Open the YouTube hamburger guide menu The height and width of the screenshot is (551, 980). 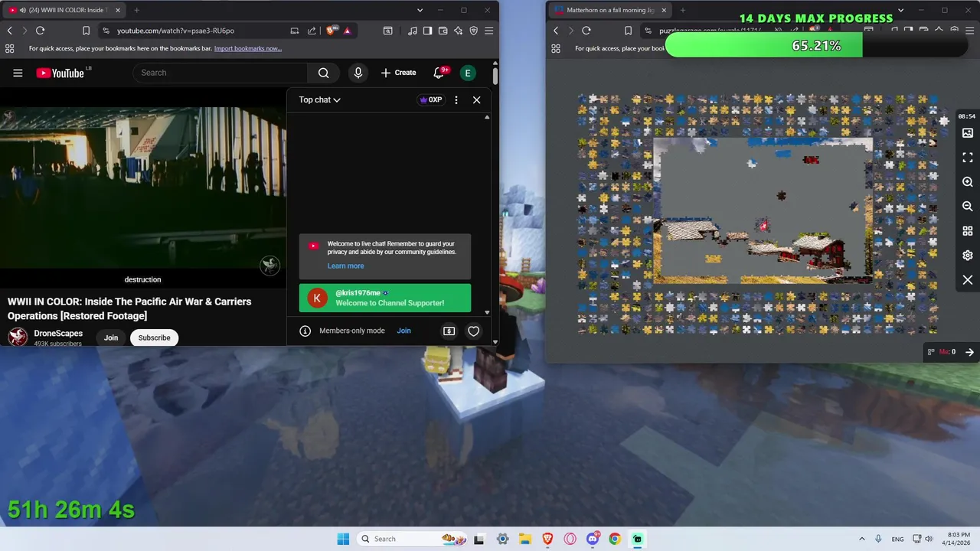[18, 73]
